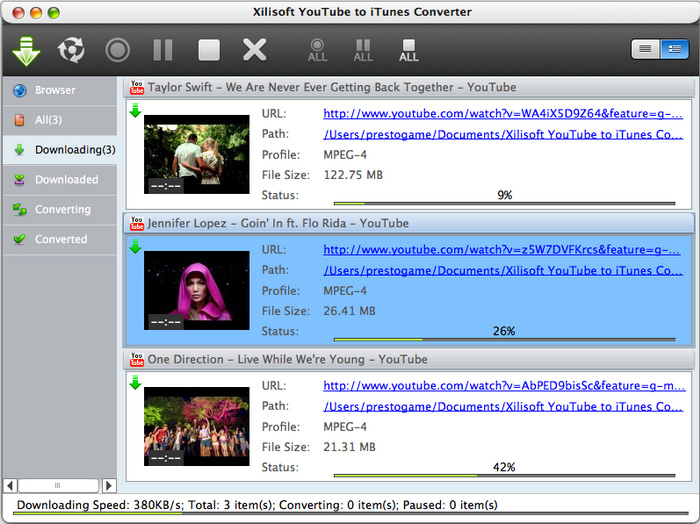Switch to the compact list view mode
700x524 pixels.
pyautogui.click(x=645, y=49)
